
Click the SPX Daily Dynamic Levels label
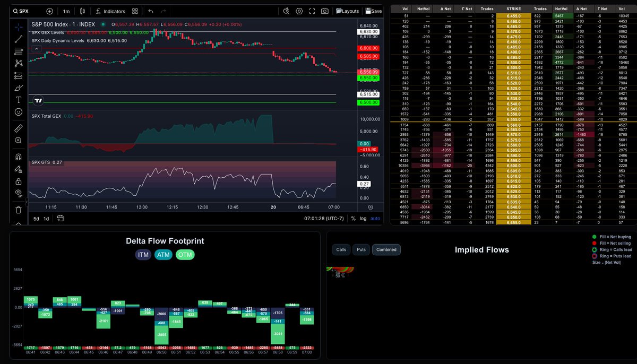click(x=57, y=40)
